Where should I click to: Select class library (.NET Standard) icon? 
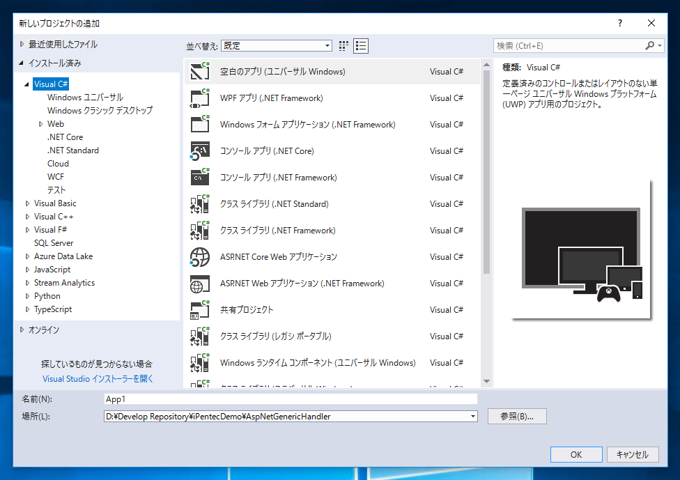(200, 204)
